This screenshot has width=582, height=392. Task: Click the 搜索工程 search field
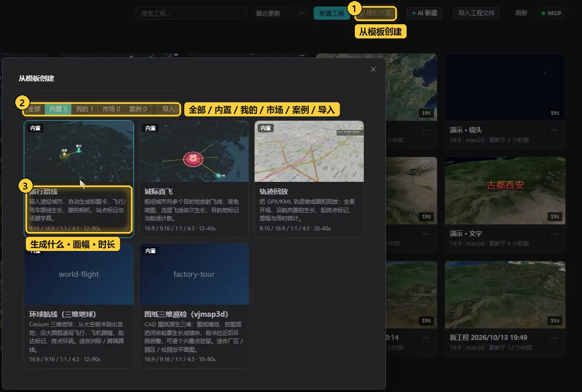point(191,13)
